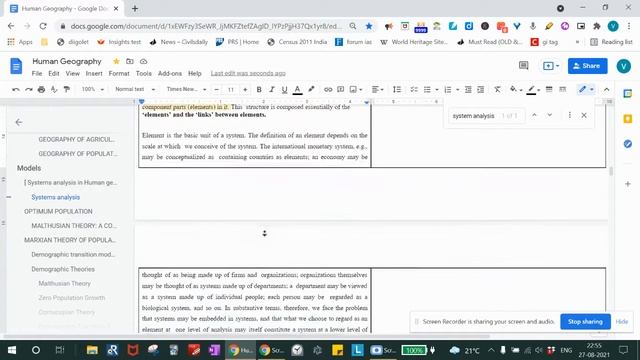Go to next search result
Image resolution: width=640 pixels, height=360 pixels.
tap(550, 116)
